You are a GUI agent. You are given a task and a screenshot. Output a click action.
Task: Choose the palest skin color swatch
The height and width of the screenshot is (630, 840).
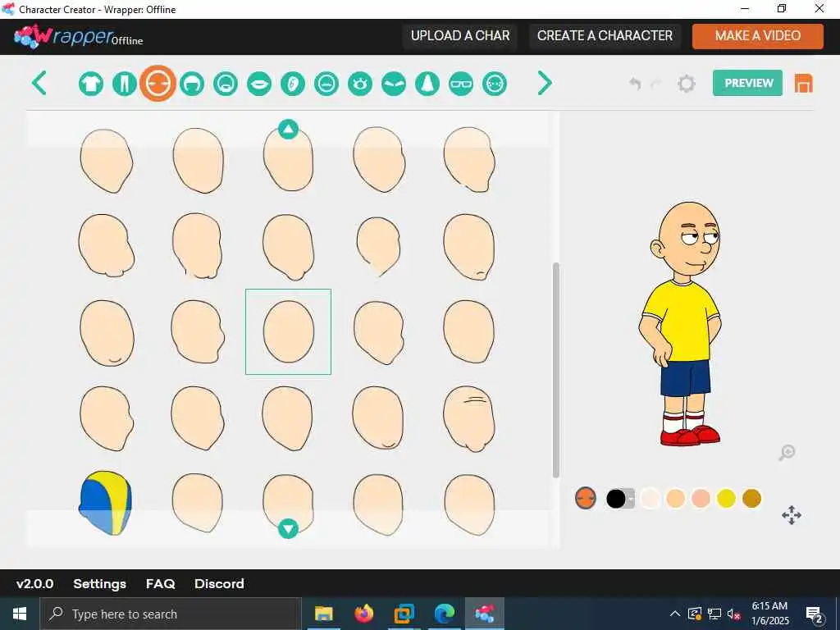click(651, 498)
